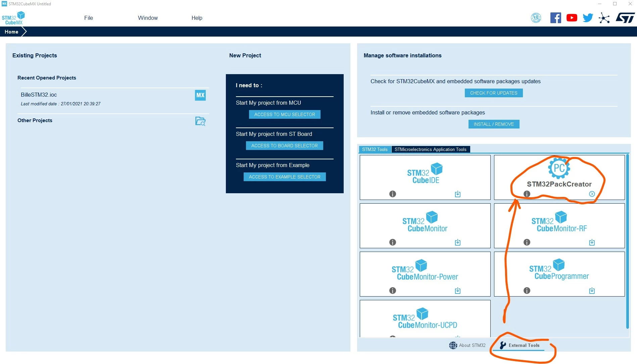
Task: Open the Help menu
Action: click(197, 18)
